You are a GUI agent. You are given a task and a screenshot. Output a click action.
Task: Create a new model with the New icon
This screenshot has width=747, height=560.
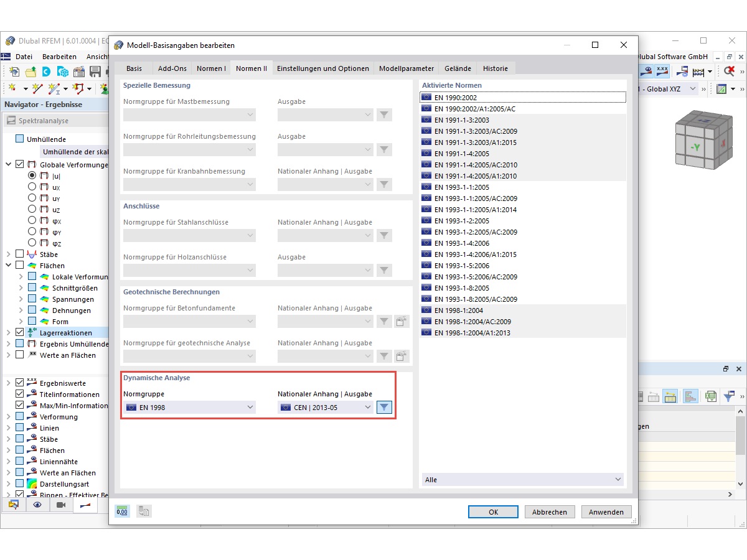point(14,72)
